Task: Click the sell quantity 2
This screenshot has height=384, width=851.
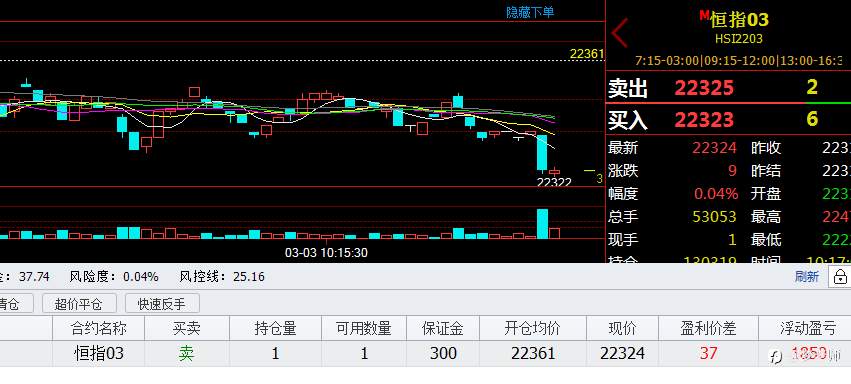Action: pyautogui.click(x=812, y=87)
